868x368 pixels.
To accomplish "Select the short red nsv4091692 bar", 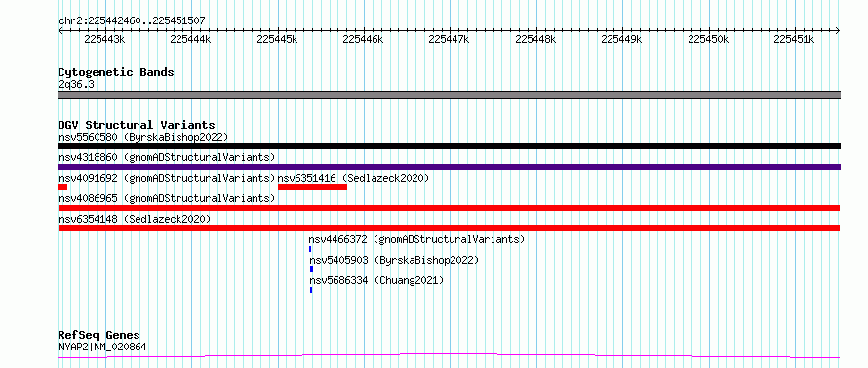I will 62,187.
